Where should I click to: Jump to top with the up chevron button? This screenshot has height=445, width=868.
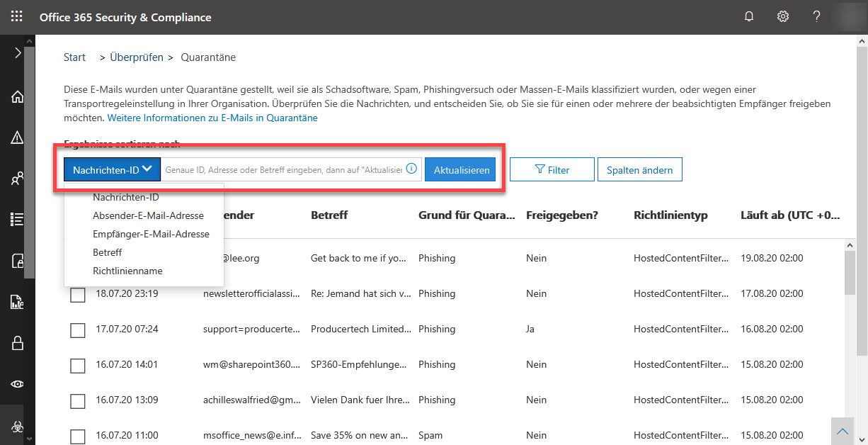[842, 431]
